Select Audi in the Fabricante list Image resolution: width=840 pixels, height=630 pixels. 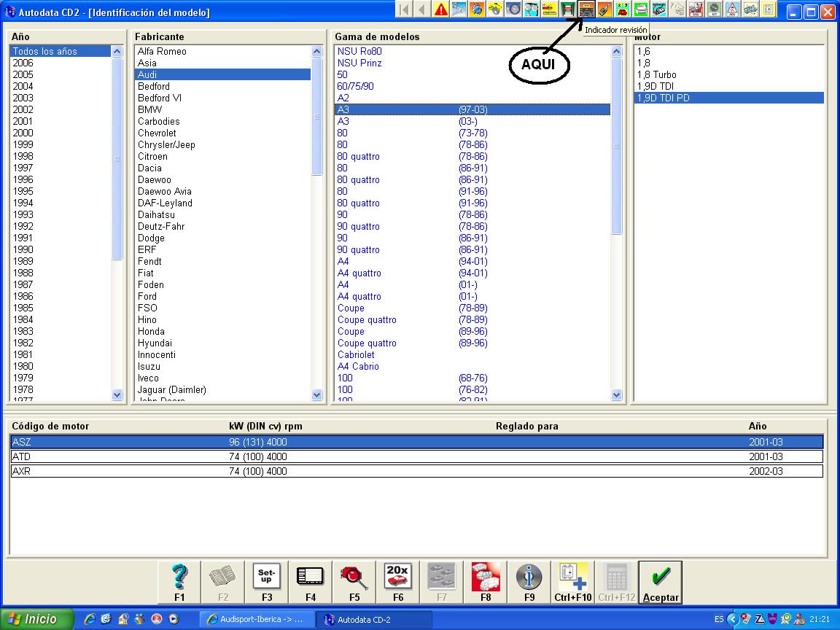point(223,74)
